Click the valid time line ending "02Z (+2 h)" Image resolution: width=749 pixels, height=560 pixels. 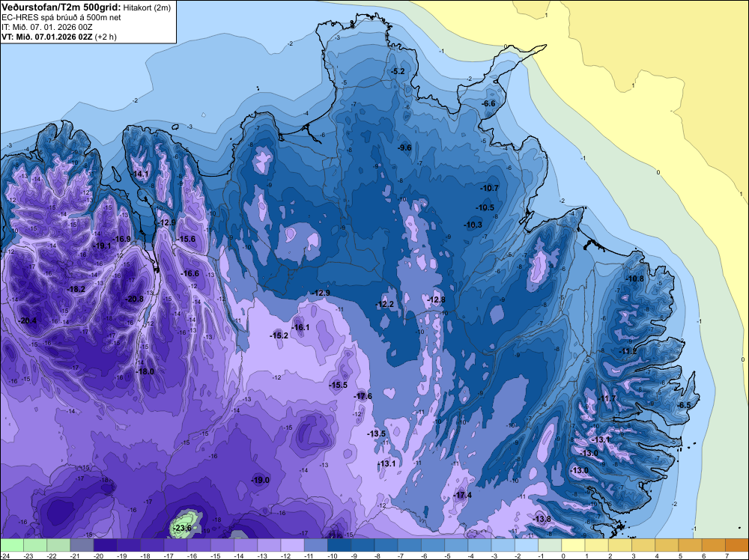58,37
